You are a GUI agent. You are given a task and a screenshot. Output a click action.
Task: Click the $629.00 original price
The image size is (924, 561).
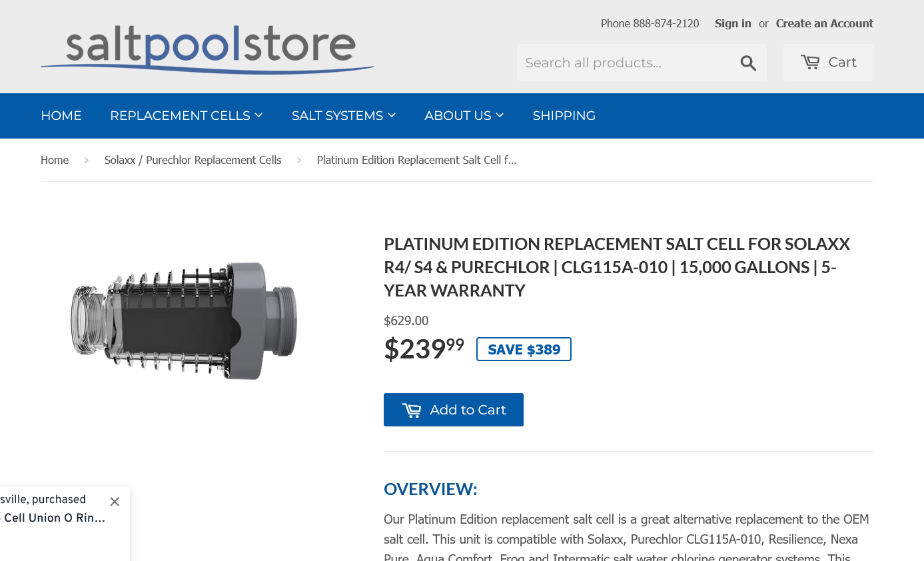tap(406, 320)
